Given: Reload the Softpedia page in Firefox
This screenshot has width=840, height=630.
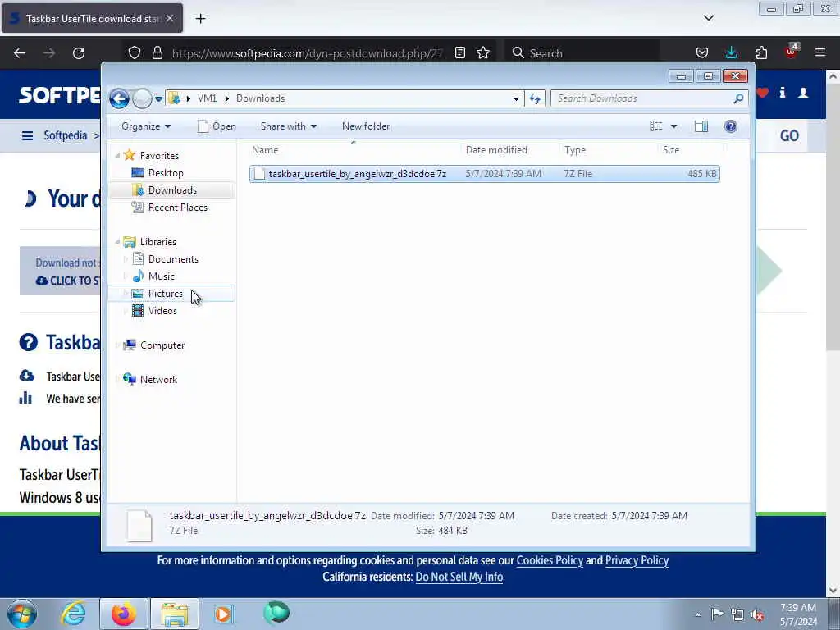Looking at the screenshot, I should coord(79,53).
